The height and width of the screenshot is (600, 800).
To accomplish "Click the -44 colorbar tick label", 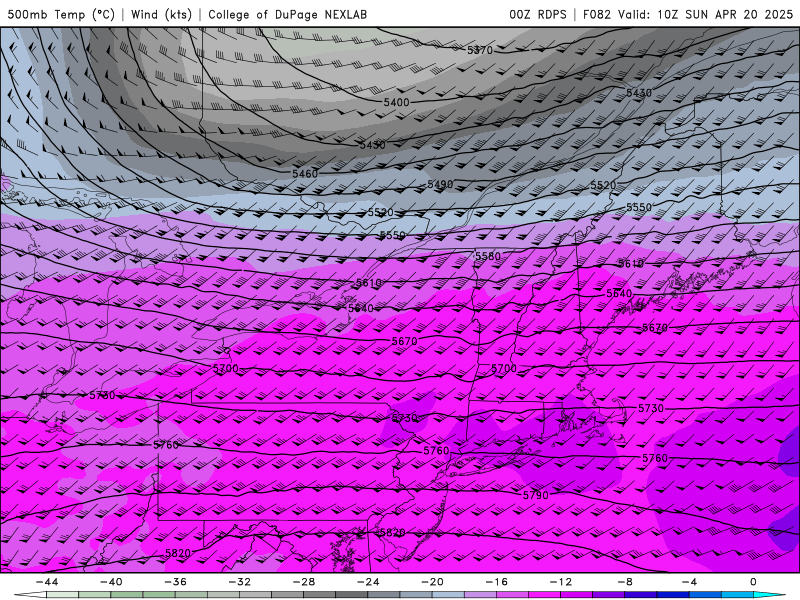I will point(47,582).
